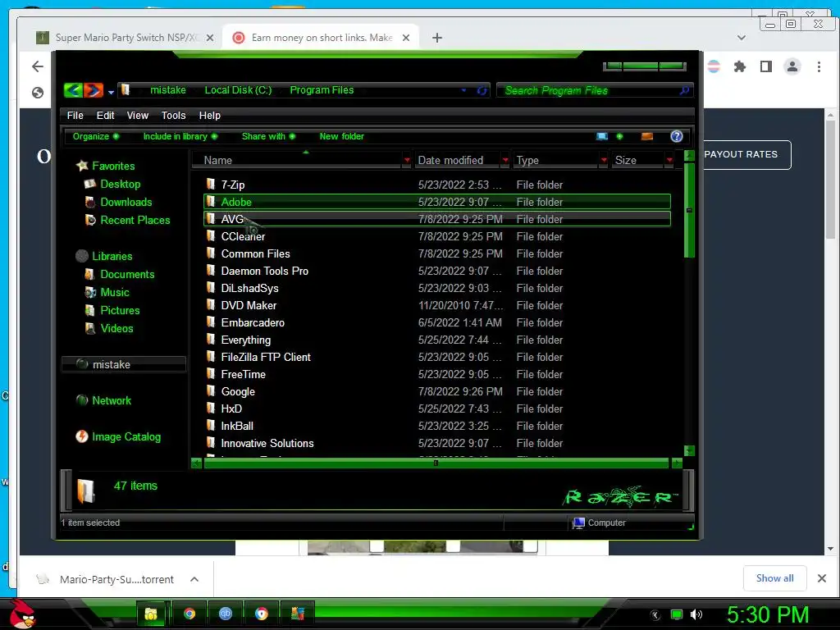Select the DVD Maker folder icon
840x630 pixels.
point(211,305)
